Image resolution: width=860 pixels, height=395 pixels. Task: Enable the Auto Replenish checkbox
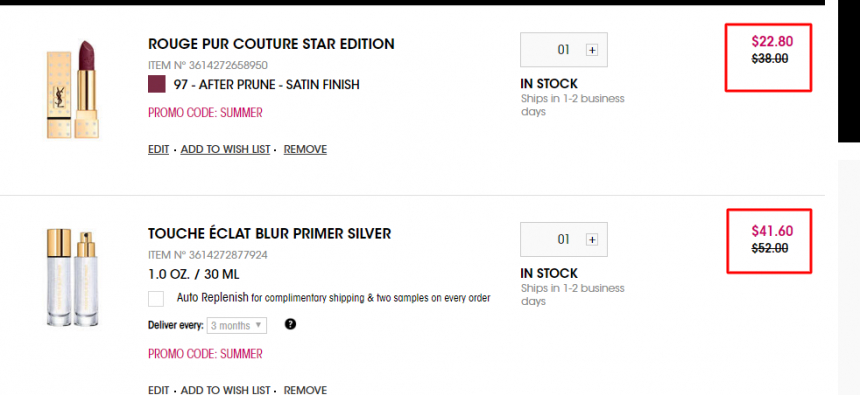tap(156, 299)
